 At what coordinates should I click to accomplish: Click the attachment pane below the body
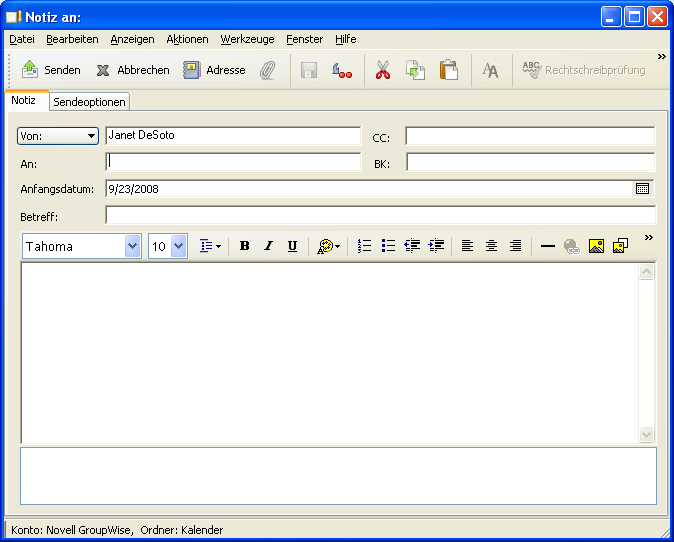coord(338,476)
